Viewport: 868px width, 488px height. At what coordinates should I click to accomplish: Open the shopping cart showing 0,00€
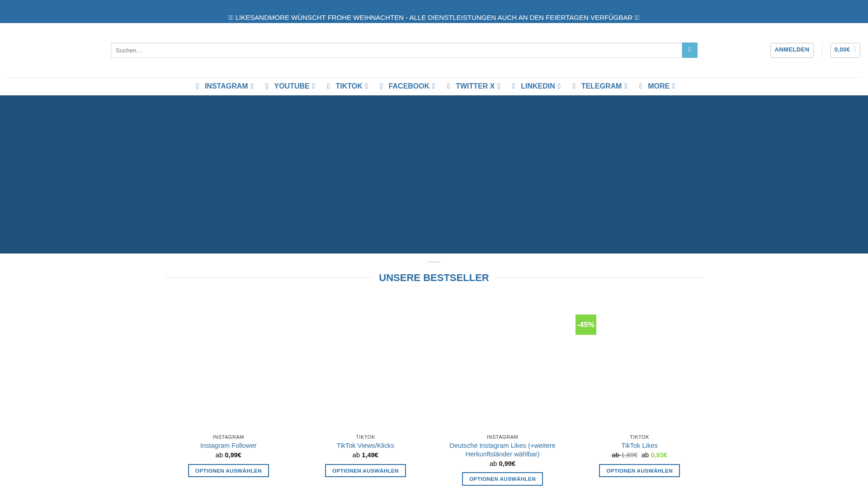[845, 50]
